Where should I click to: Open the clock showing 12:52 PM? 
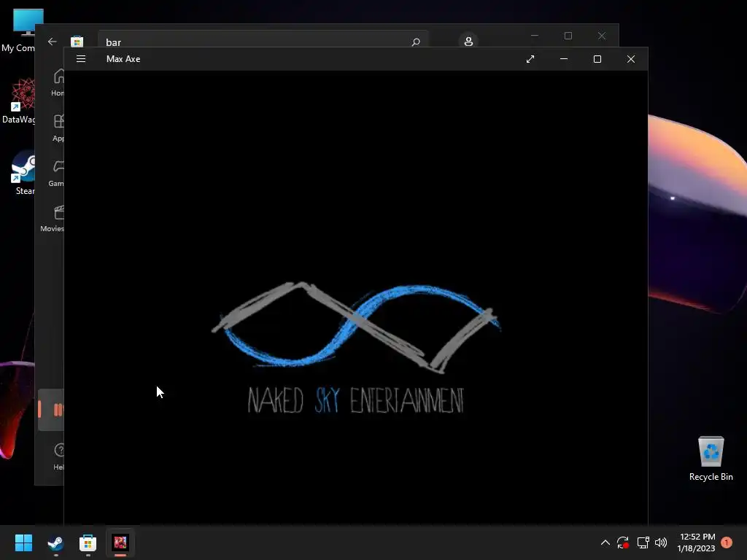point(697,542)
